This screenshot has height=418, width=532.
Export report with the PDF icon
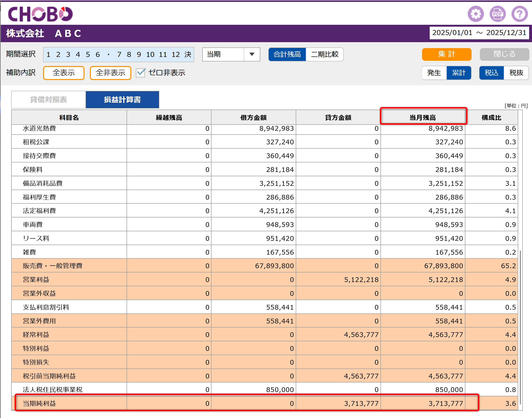[x=498, y=14]
